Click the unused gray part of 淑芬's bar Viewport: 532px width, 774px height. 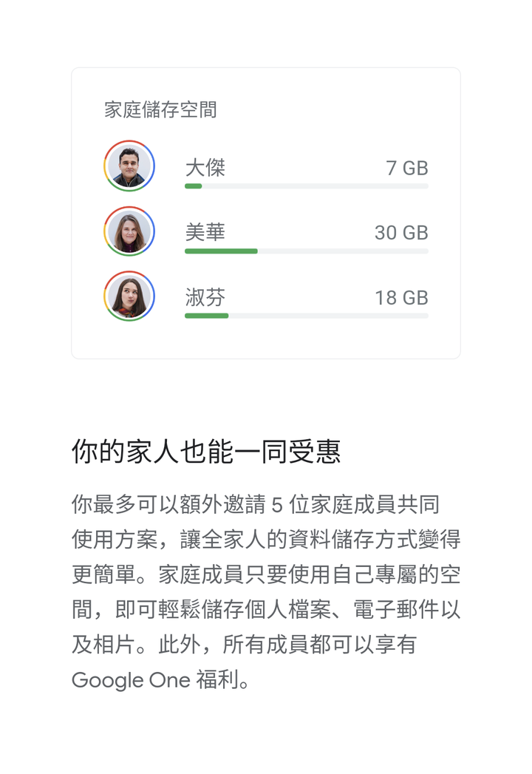pos(329,316)
